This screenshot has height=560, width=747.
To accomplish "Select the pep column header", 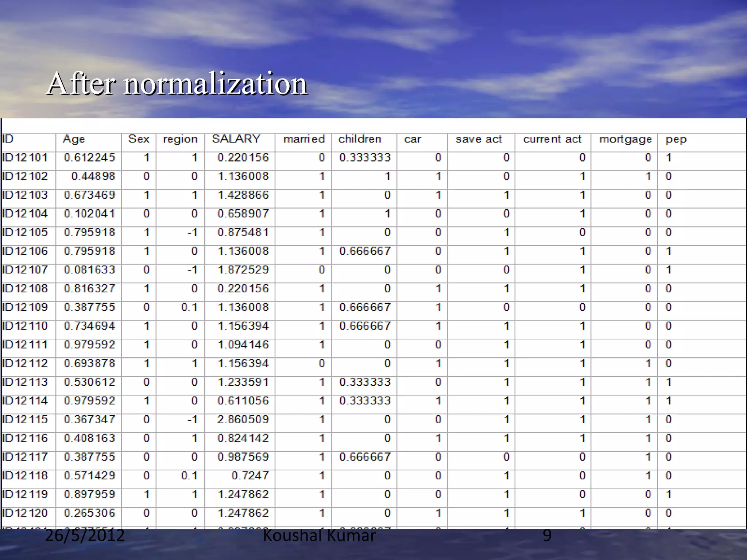I will [676, 140].
